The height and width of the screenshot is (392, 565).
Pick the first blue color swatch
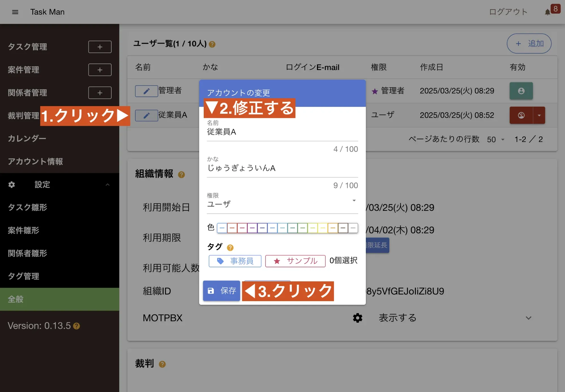pyautogui.click(x=222, y=228)
